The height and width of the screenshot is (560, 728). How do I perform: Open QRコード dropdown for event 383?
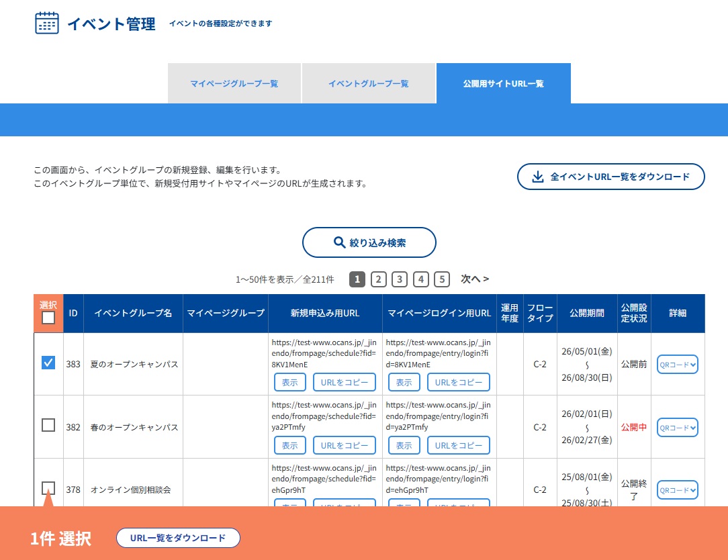click(x=678, y=365)
